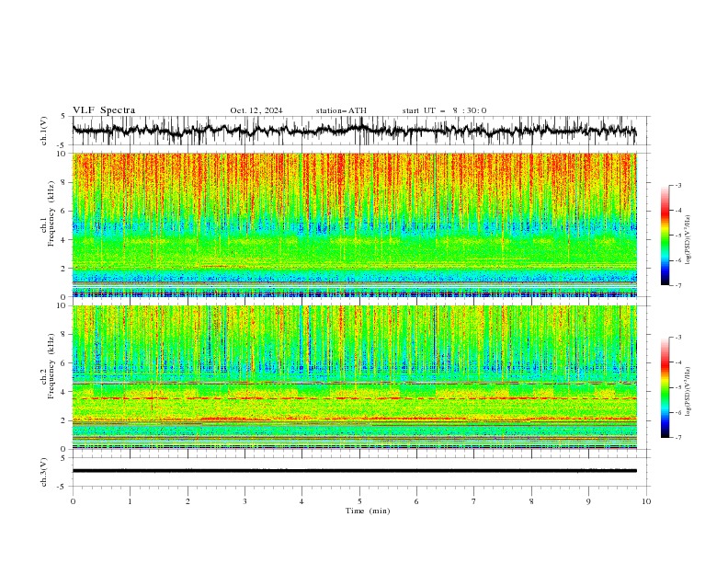This screenshot has width=728, height=563.
Task: Click the "7" tick on the time axis
Action: 474,501
